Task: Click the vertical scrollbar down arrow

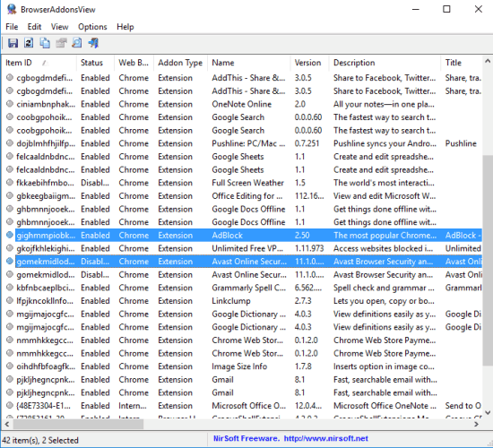Action: coord(488,412)
